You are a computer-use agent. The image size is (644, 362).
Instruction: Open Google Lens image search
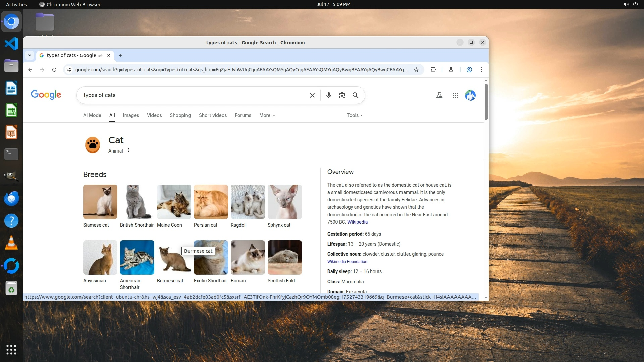(x=342, y=95)
